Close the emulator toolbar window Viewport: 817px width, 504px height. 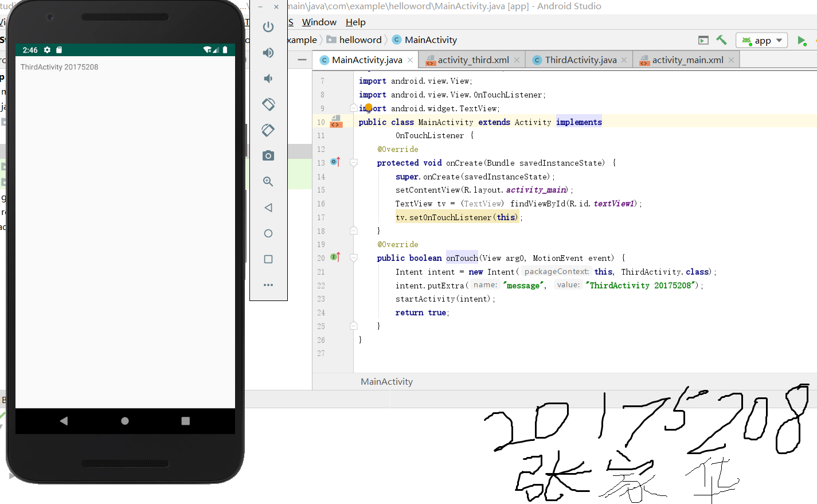point(276,7)
